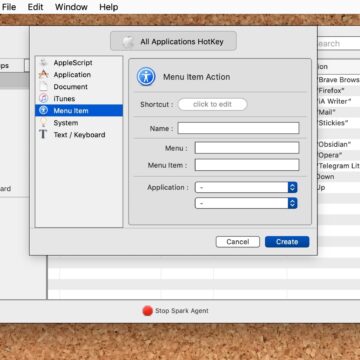The height and width of the screenshot is (360, 360).
Task: Select the Document icon in action list
Action: point(43,87)
